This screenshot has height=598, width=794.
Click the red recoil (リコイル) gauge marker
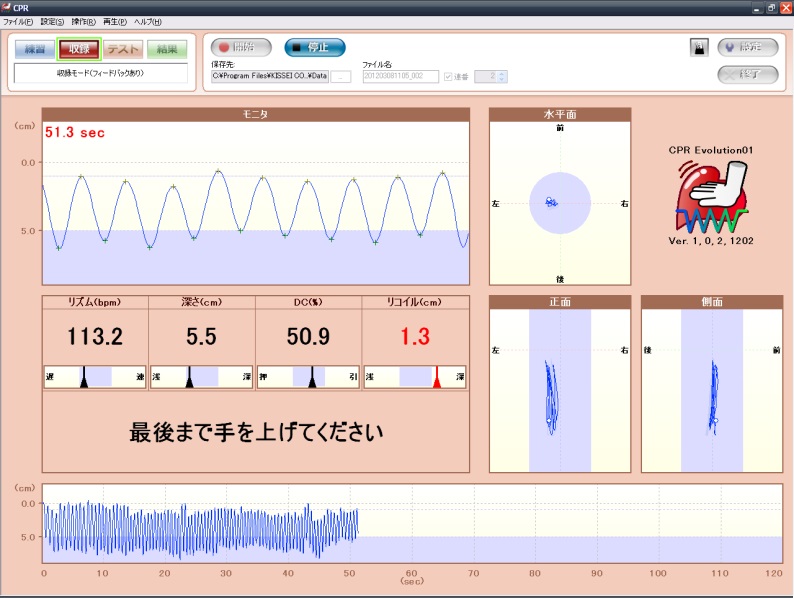[436, 377]
